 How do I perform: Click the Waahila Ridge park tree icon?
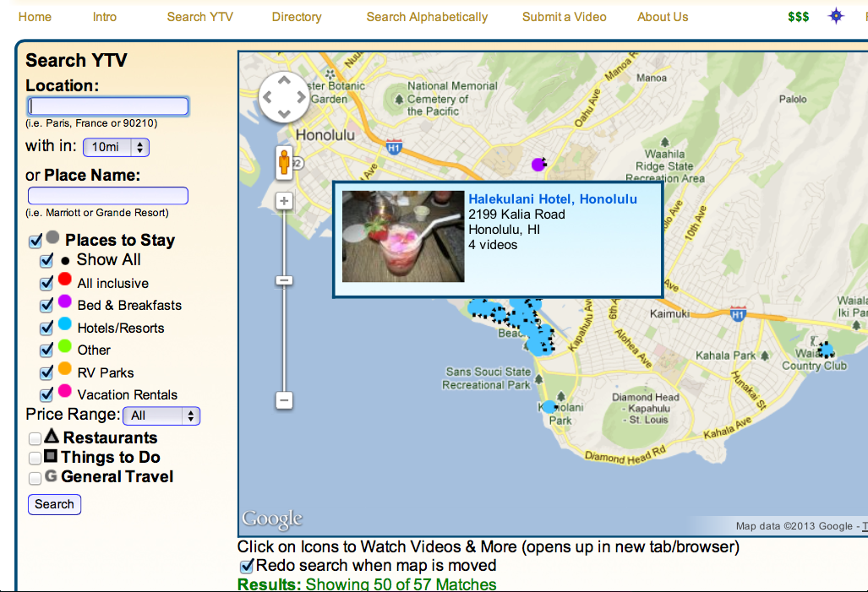pyautogui.click(x=665, y=142)
